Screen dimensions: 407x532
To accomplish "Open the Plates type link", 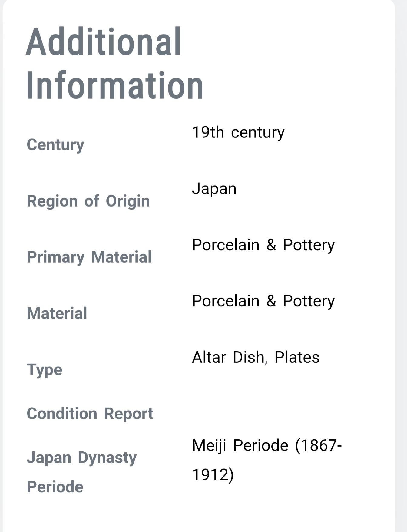I will click(x=297, y=357).
